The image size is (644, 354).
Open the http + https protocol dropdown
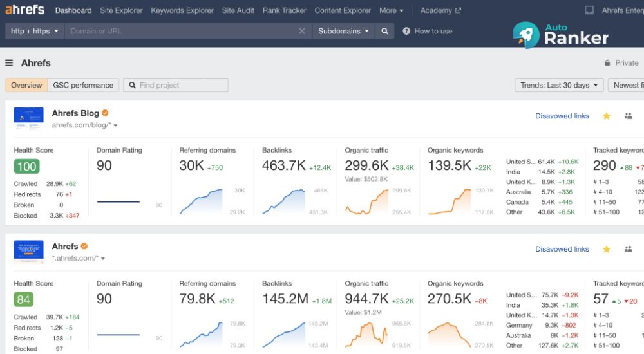point(35,31)
